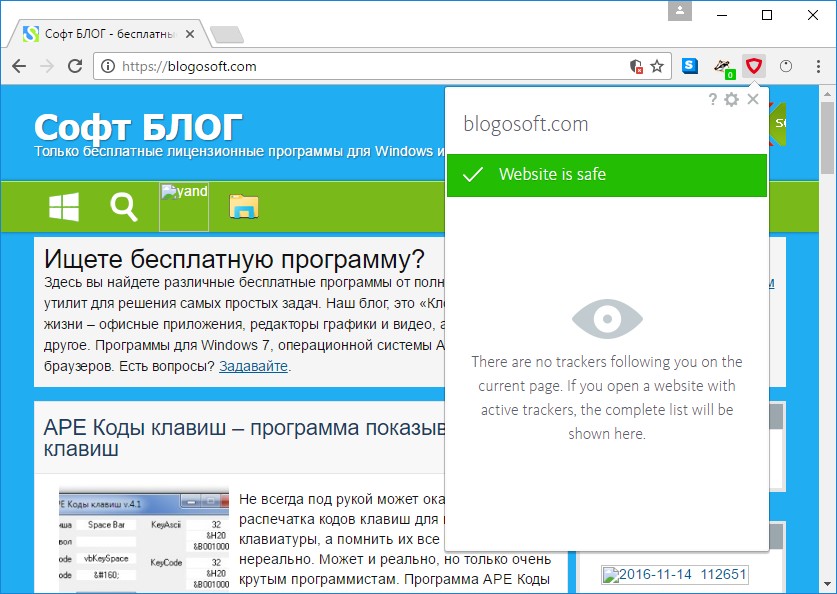Select the Софт БЛОГ browser tab
Screen dimensions: 837x594
[x=109, y=34]
